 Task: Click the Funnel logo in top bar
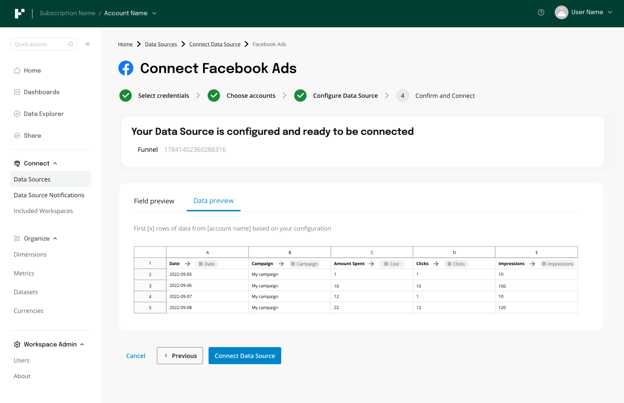19,13
